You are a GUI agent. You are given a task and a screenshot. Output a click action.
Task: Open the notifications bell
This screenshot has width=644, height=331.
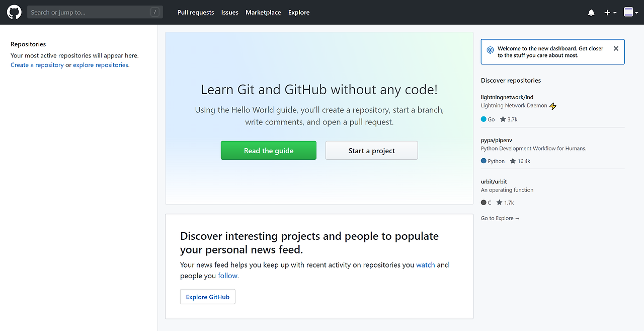tap(591, 13)
